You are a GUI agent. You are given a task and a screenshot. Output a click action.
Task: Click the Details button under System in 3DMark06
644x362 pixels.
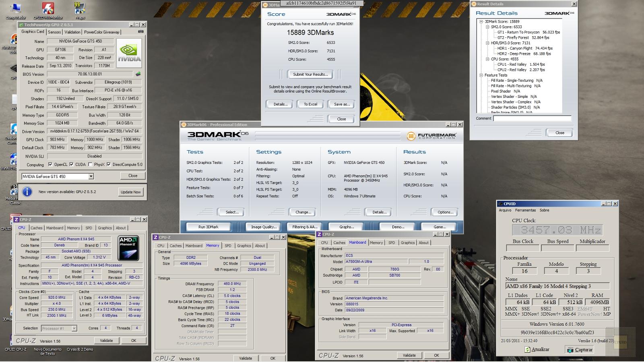point(379,212)
